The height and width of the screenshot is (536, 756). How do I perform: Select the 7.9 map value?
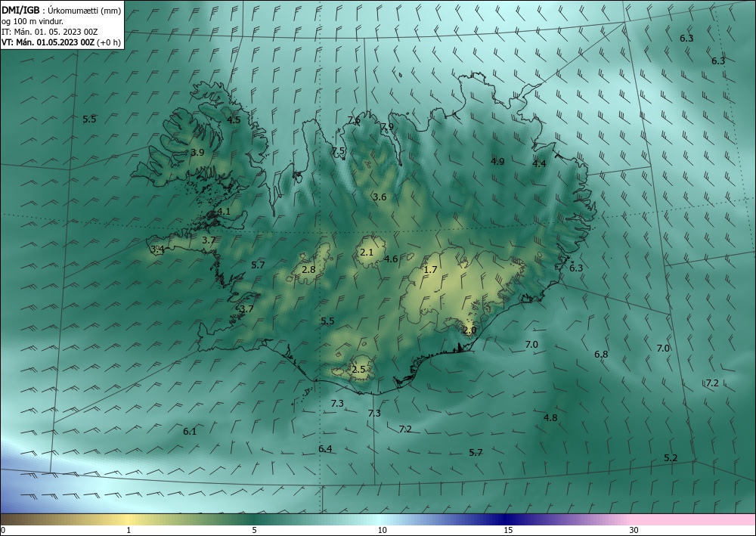(387, 126)
